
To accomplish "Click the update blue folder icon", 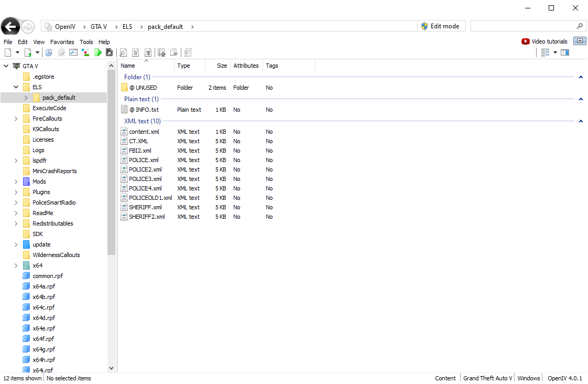I will click(x=26, y=244).
